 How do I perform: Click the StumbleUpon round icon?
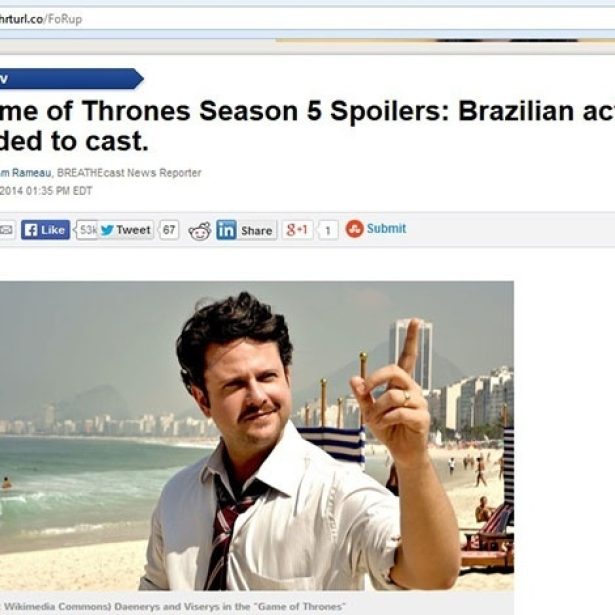tap(355, 229)
